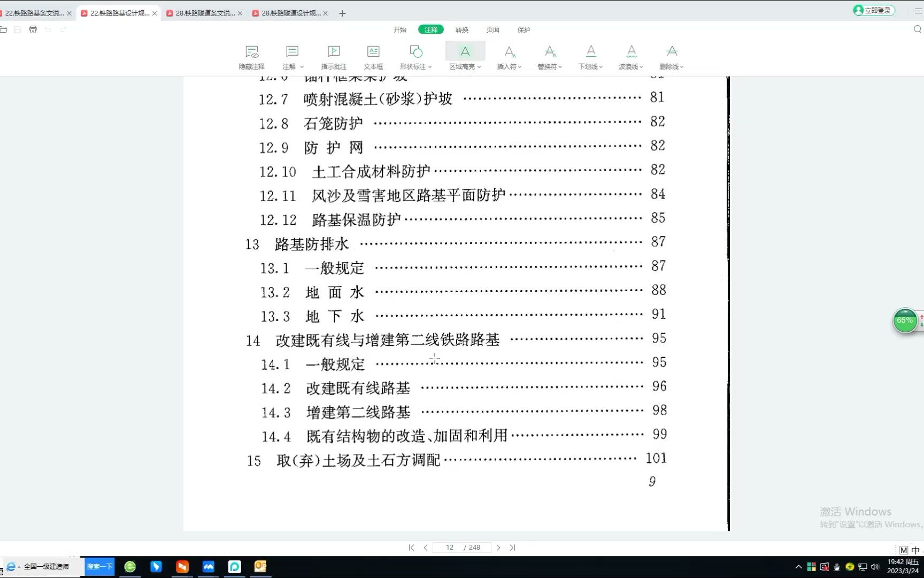This screenshot has height=578, width=924.
Task: Open the 插入符 dropdown arrow
Action: [x=519, y=67]
